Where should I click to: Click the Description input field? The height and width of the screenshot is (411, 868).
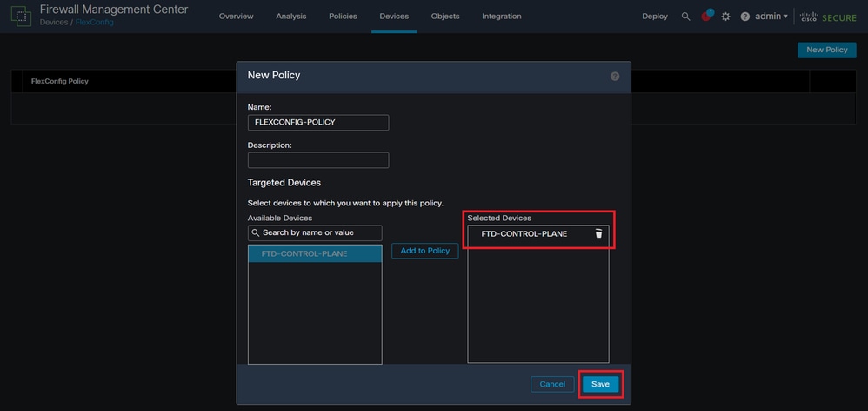pyautogui.click(x=318, y=160)
